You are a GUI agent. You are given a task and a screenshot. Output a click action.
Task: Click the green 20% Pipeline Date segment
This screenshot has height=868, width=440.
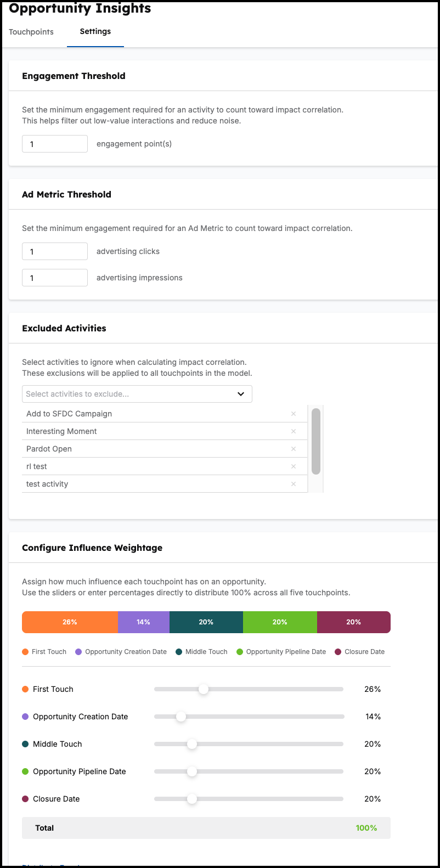[280, 622]
